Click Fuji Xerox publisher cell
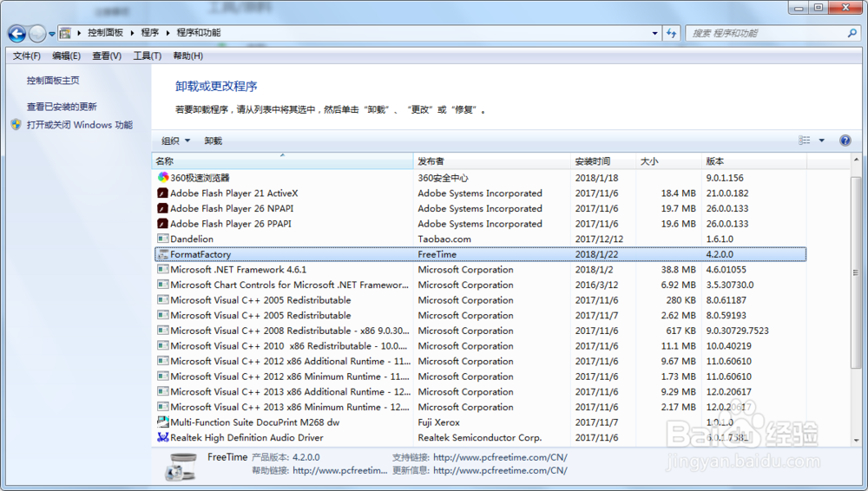The image size is (868, 491). (x=439, y=422)
